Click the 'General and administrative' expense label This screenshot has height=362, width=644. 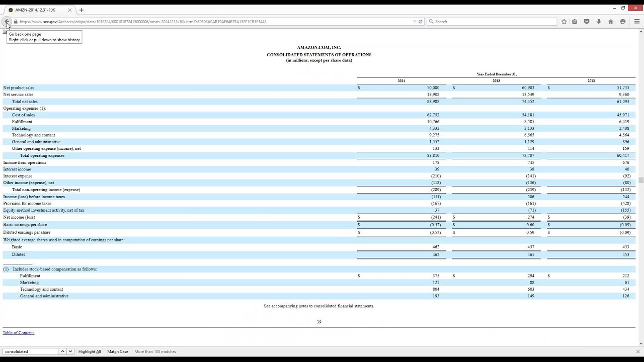pos(36,142)
